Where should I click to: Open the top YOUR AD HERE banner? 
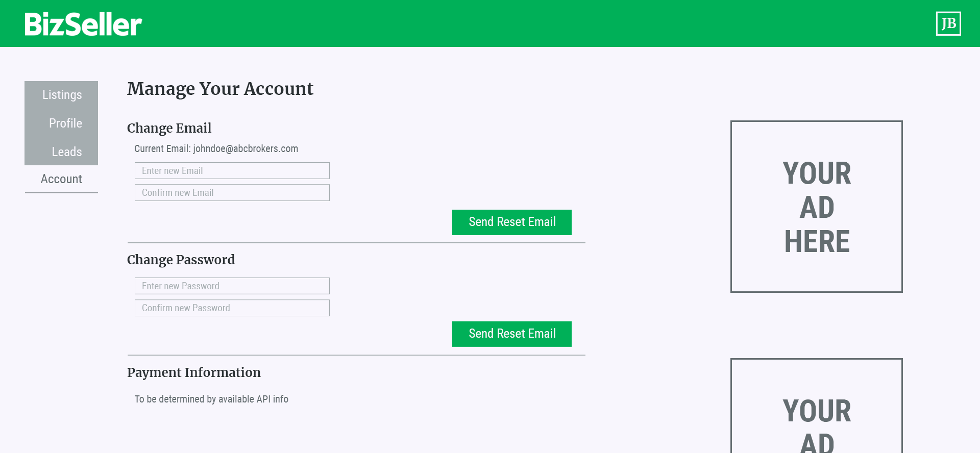817,207
